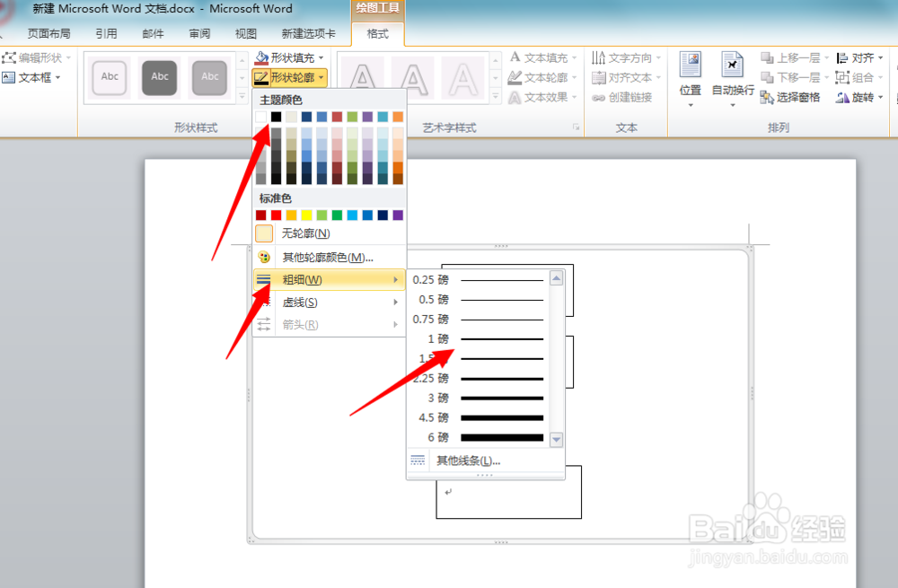Switch to the 审阅 (Review) ribbon tab

tap(198, 32)
